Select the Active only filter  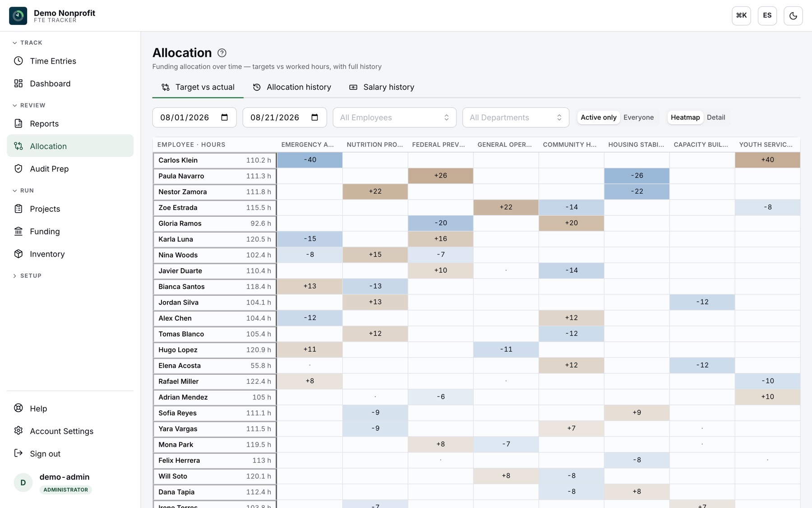click(x=598, y=117)
